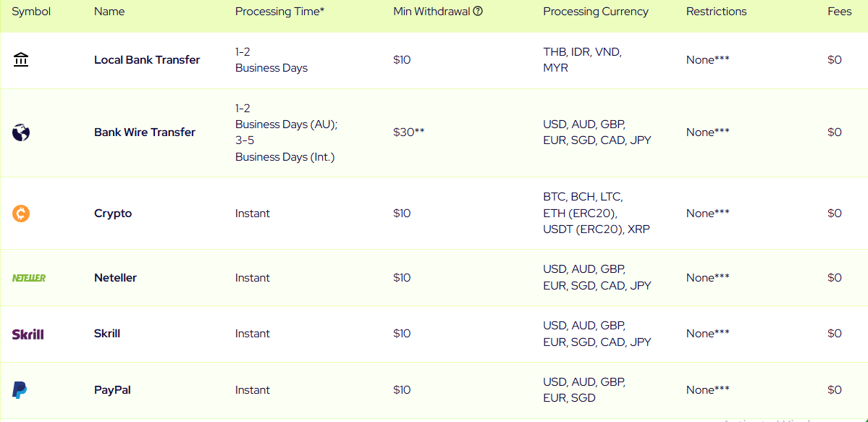This screenshot has width=868, height=422.
Task: Click the purple Skrill logo
Action: (x=28, y=334)
